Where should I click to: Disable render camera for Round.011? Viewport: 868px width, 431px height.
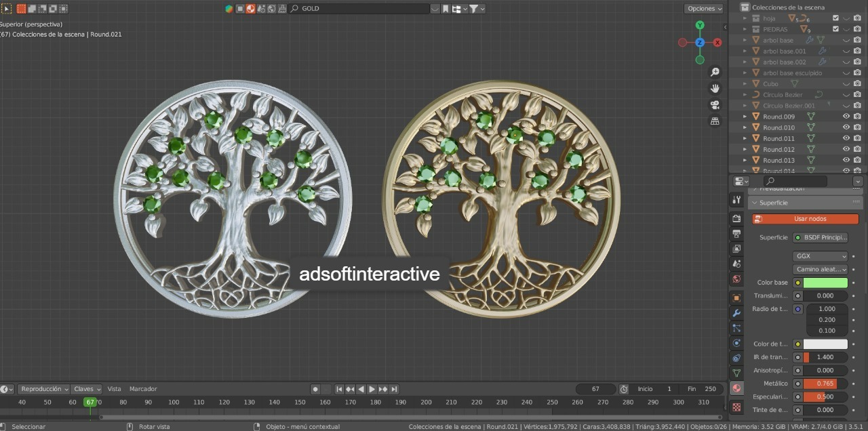857,138
